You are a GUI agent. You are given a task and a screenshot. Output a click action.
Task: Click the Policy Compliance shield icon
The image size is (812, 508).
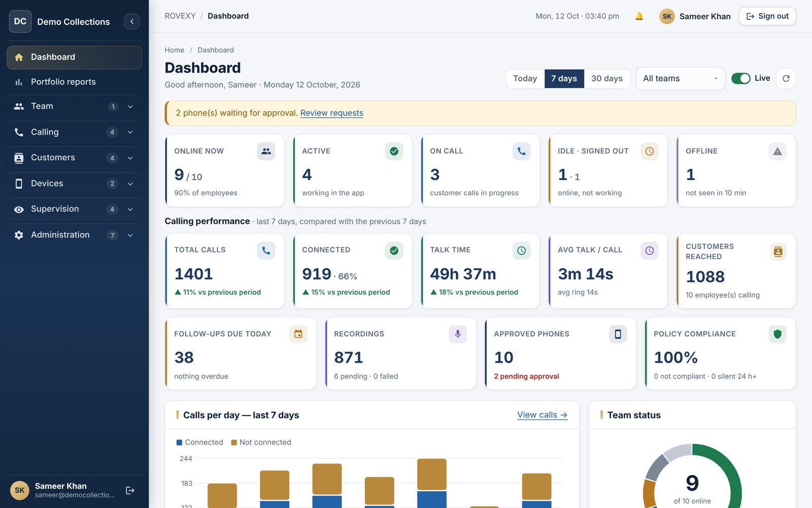tap(777, 334)
